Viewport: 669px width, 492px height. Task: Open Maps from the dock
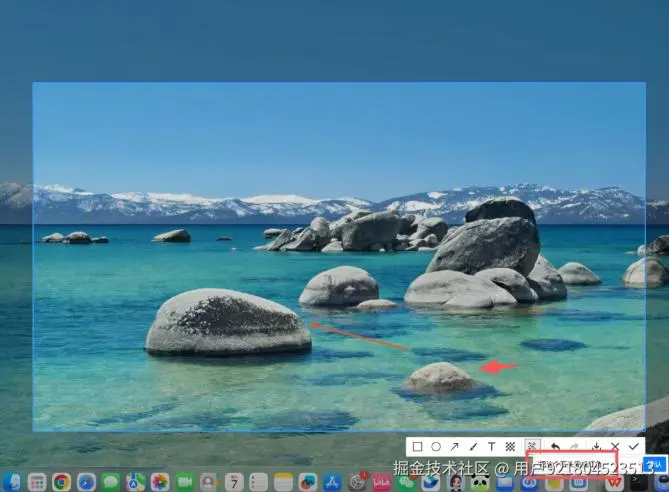[135, 482]
